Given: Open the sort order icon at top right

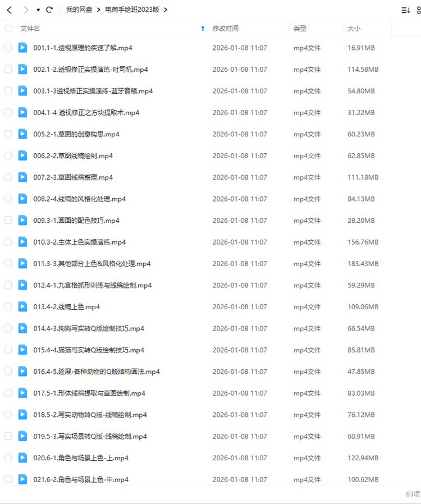Looking at the screenshot, I should click(x=406, y=10).
